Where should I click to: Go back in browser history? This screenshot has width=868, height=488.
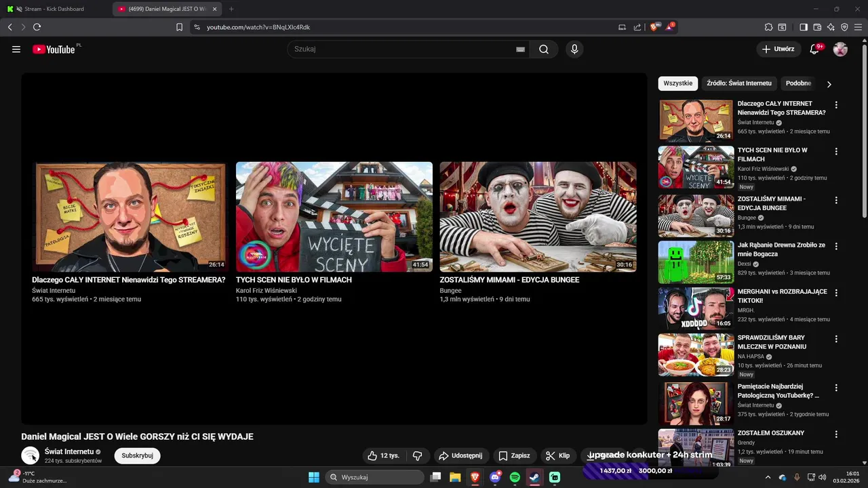[10, 27]
